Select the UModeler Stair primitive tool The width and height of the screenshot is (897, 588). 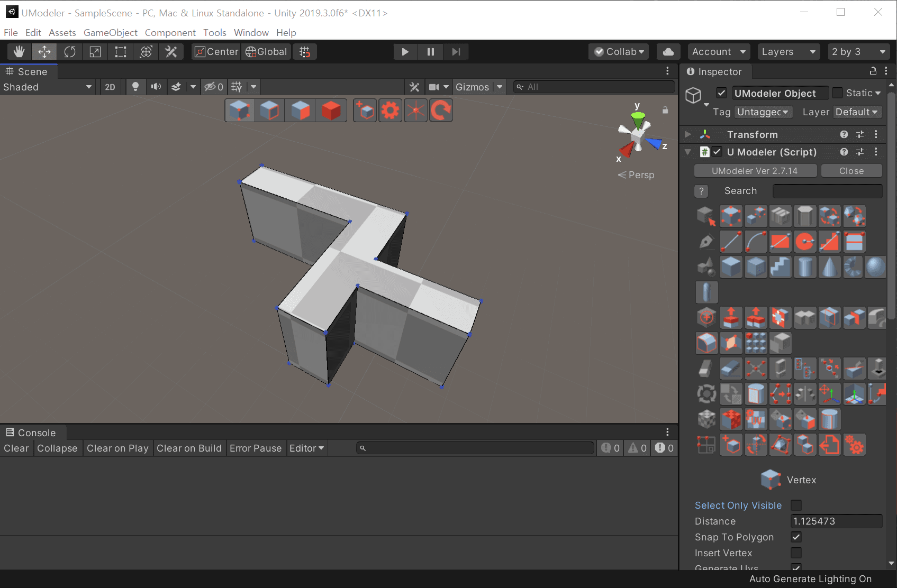pyautogui.click(x=781, y=267)
